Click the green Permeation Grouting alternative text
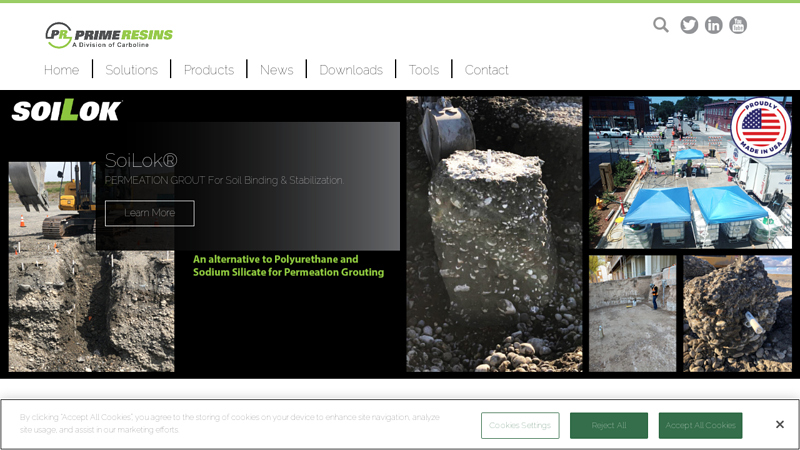This screenshot has height=450, width=800. click(288, 266)
